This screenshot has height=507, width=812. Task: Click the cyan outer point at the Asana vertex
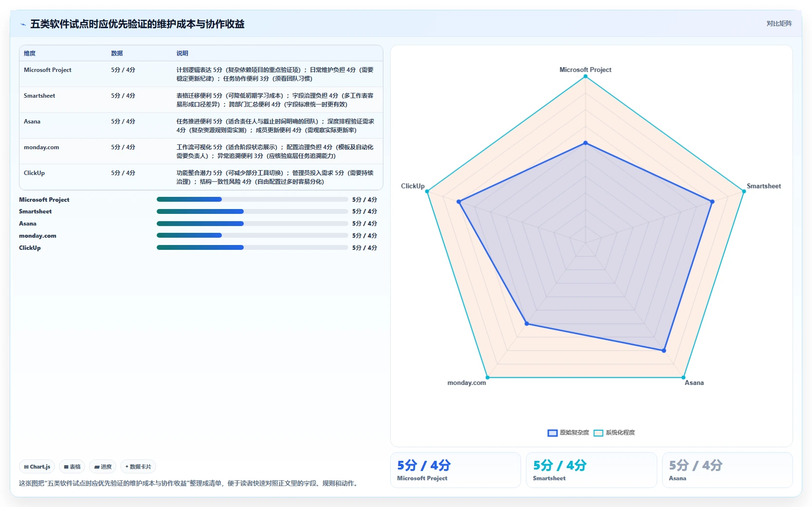(x=684, y=377)
